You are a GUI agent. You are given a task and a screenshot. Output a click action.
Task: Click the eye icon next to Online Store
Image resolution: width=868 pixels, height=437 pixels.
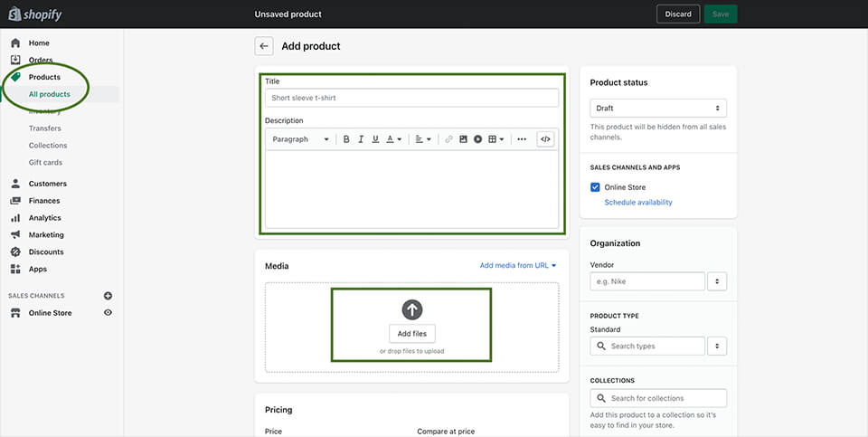coord(108,313)
